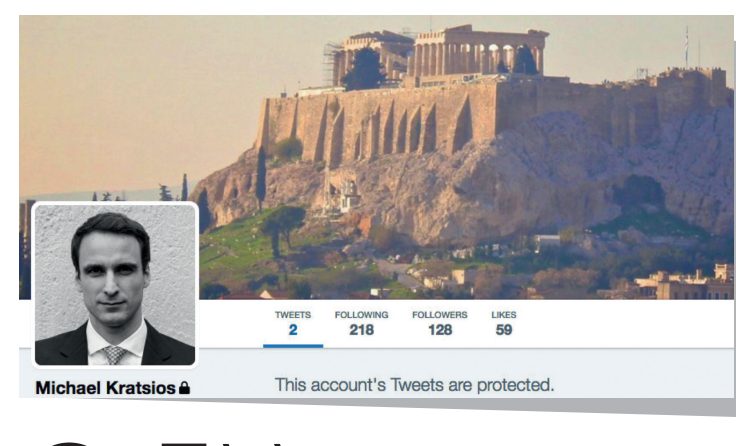Viewport: 736px width, 446px height.
Task: Click the Tweets count number 2
Action: click(x=293, y=330)
